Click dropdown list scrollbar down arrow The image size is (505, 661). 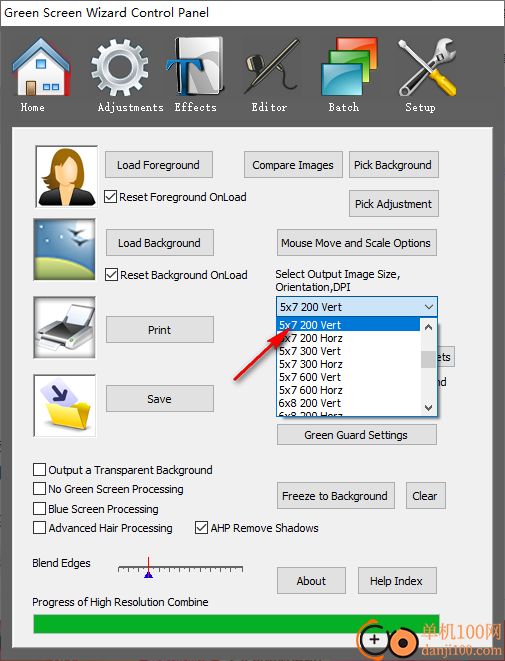428,407
